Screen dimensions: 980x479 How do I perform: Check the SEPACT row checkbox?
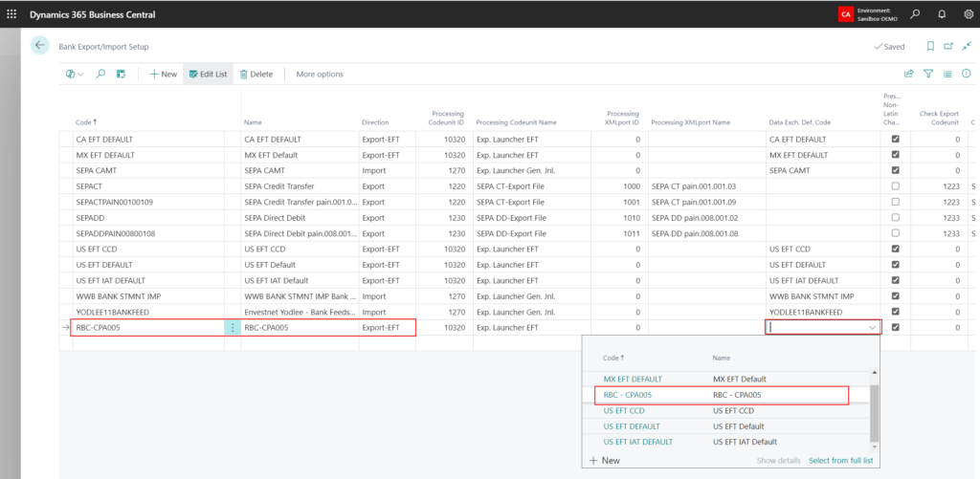click(895, 186)
